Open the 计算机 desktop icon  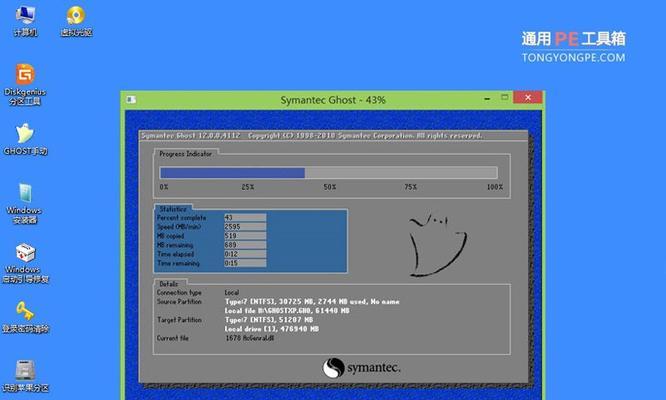25,21
